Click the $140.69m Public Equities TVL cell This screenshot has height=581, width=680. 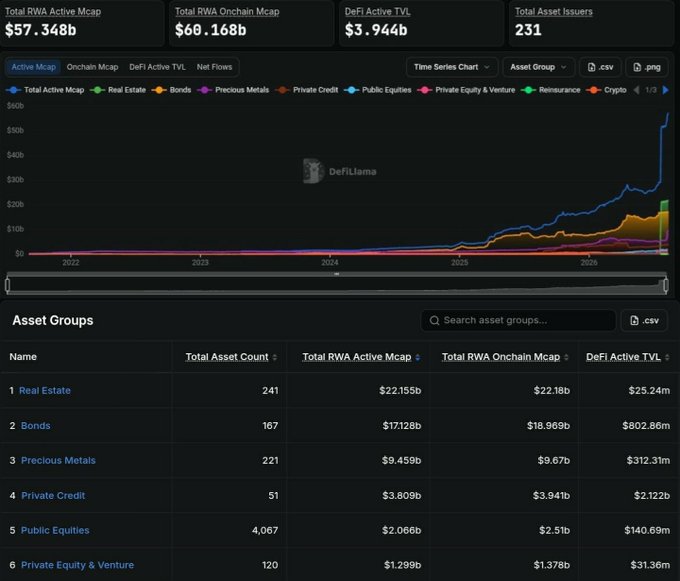[647, 530]
